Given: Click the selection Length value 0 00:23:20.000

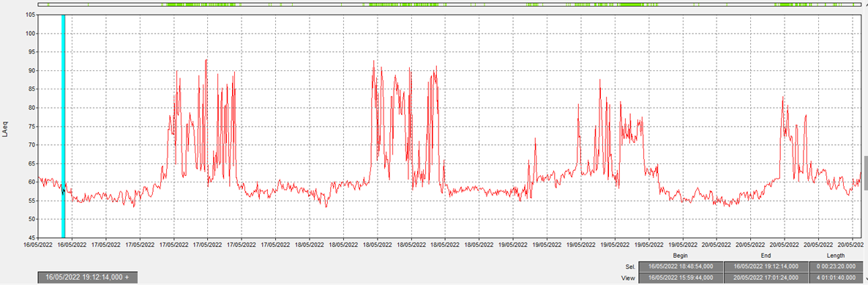Looking at the screenshot, I should click(836, 266).
